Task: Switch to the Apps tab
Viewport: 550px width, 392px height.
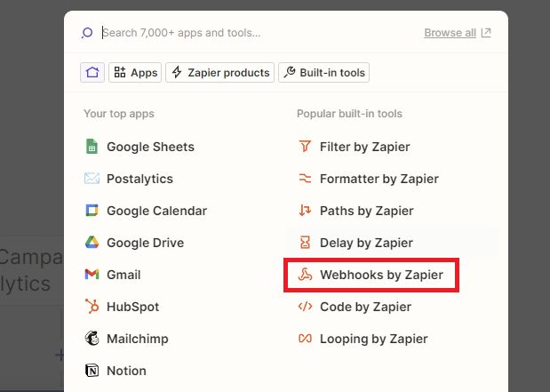Action: 135,72
